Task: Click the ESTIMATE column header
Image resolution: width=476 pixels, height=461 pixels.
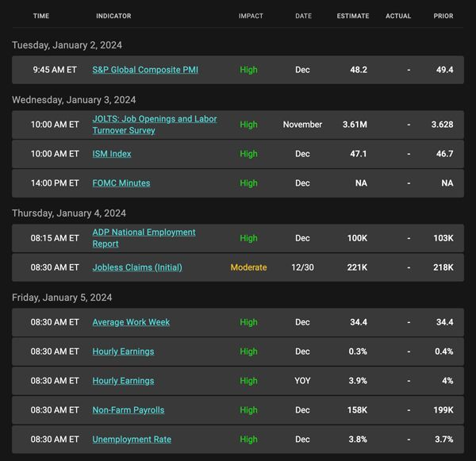Action: [x=353, y=16]
